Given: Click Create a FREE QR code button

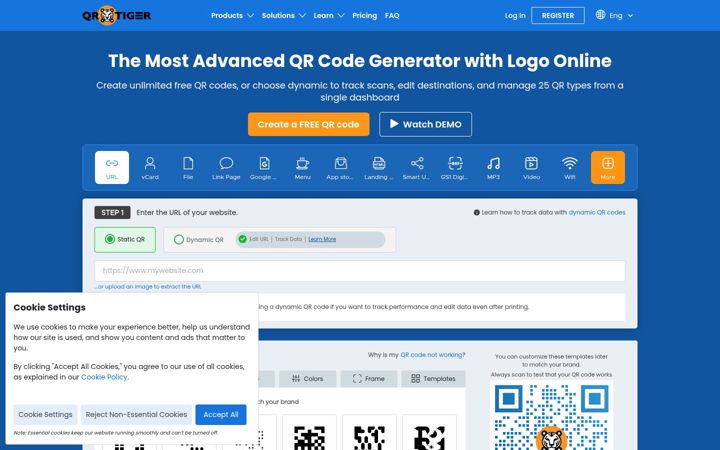Looking at the screenshot, I should (309, 124).
